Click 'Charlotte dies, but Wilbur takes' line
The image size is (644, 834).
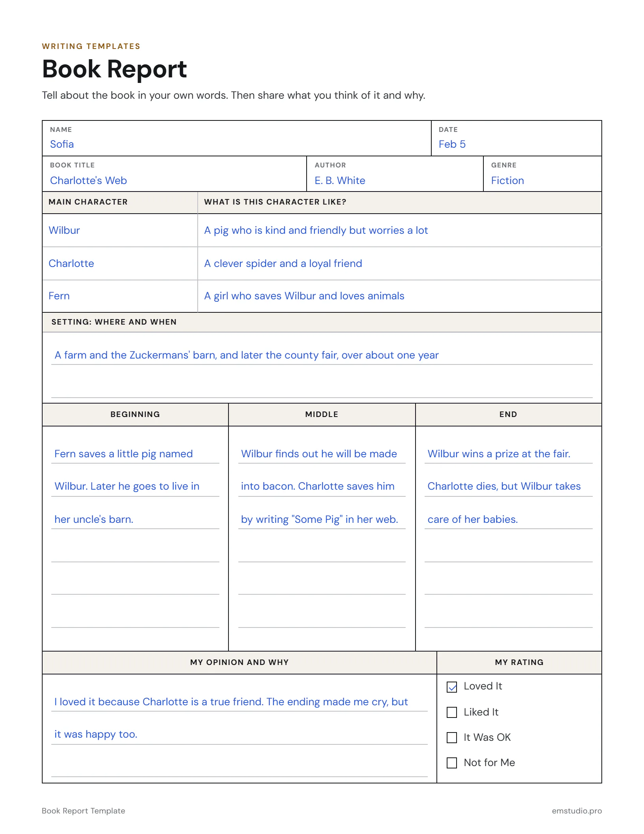click(509, 486)
